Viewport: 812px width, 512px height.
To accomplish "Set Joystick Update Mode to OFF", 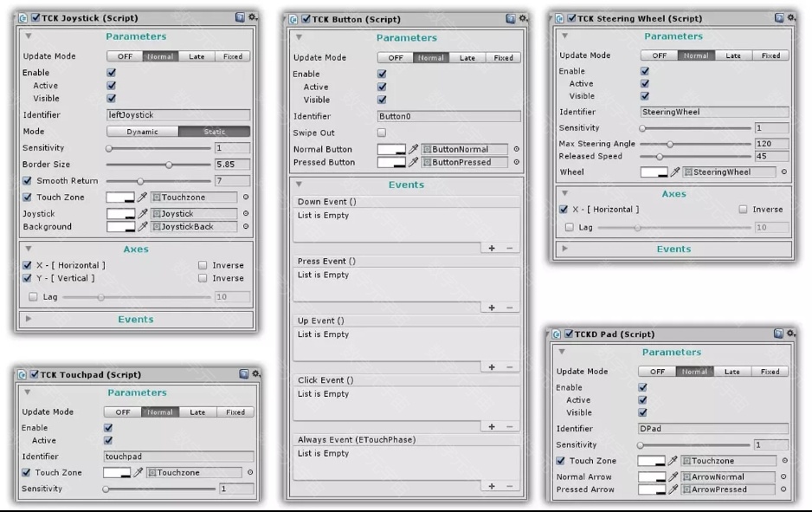I will (x=125, y=56).
